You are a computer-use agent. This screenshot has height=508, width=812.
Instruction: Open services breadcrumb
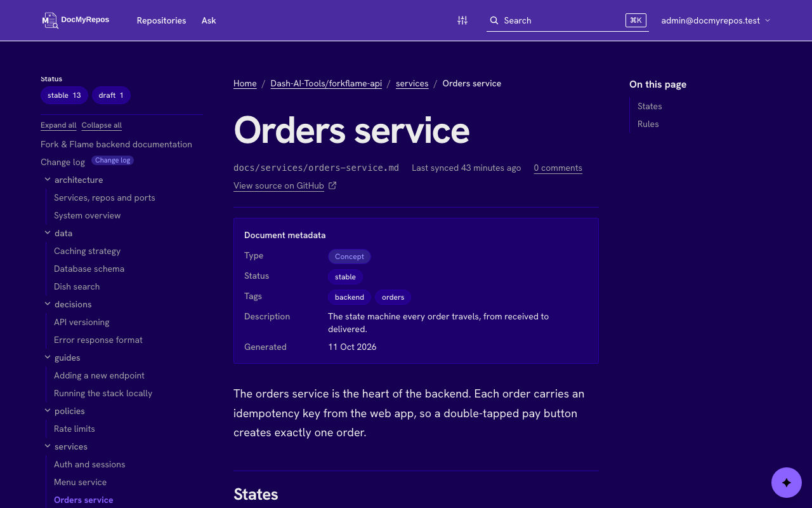[412, 83]
